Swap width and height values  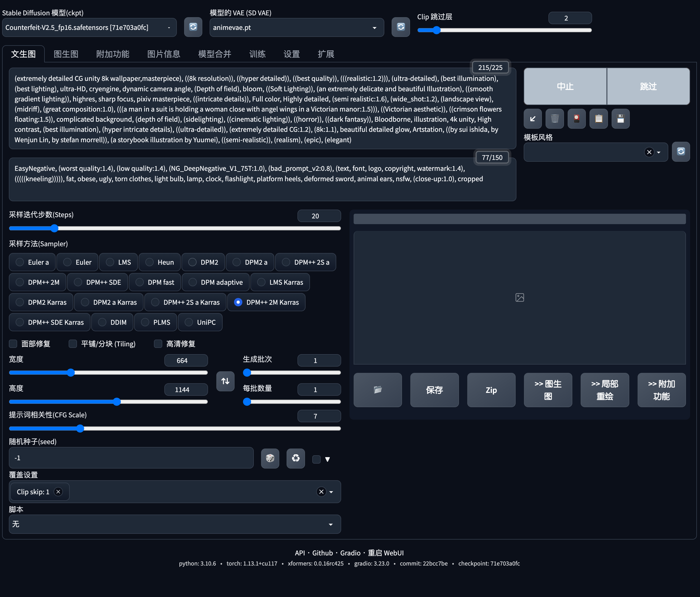coord(225,381)
